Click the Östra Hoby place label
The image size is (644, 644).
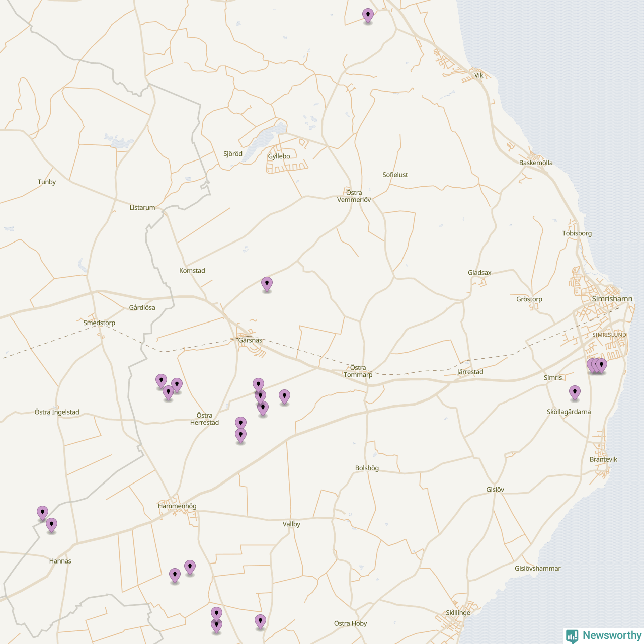click(350, 623)
